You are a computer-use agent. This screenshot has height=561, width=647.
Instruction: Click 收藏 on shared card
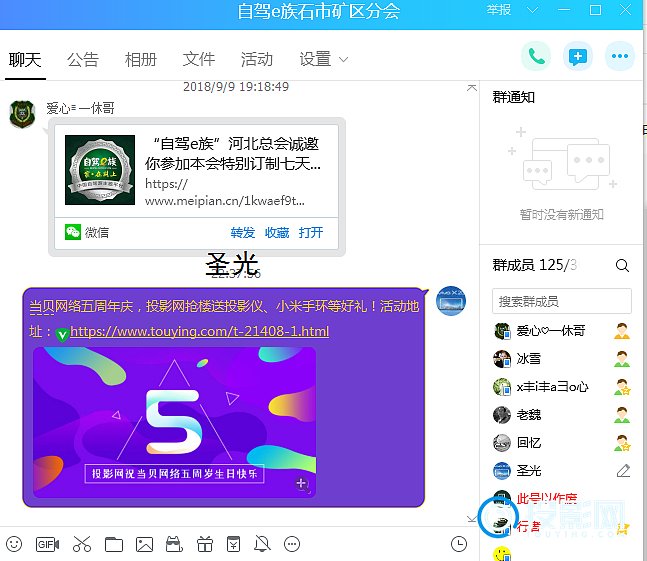[277, 233]
